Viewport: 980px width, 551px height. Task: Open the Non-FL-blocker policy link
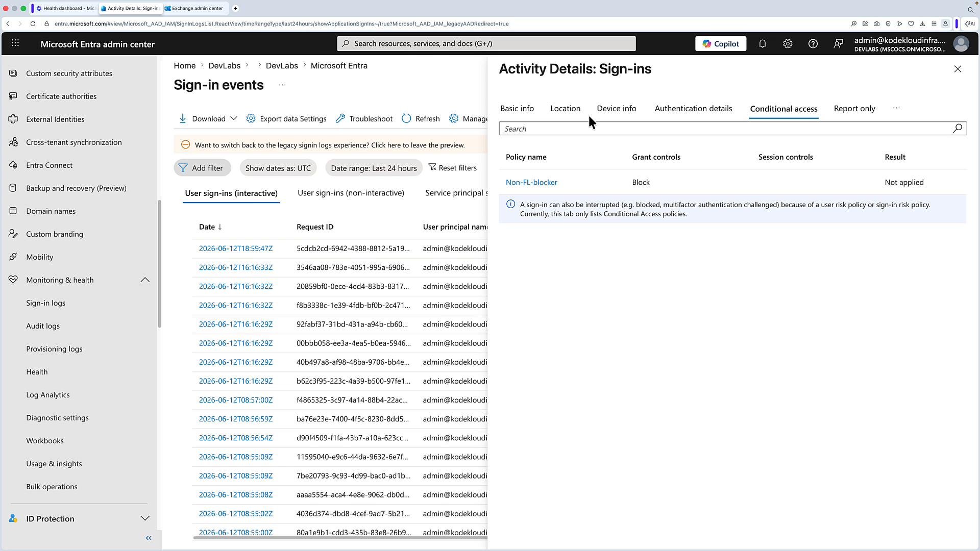(x=531, y=182)
